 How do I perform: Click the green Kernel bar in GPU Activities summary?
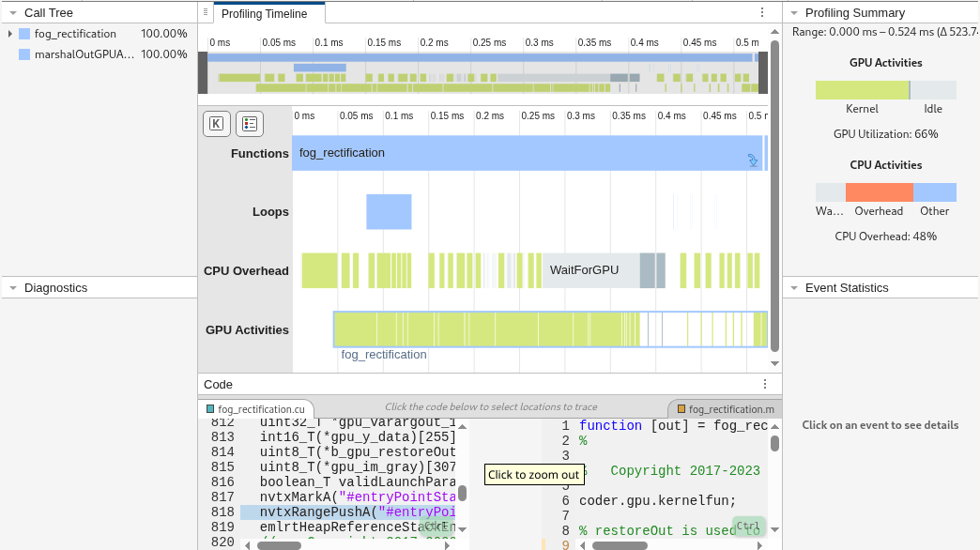click(x=862, y=90)
